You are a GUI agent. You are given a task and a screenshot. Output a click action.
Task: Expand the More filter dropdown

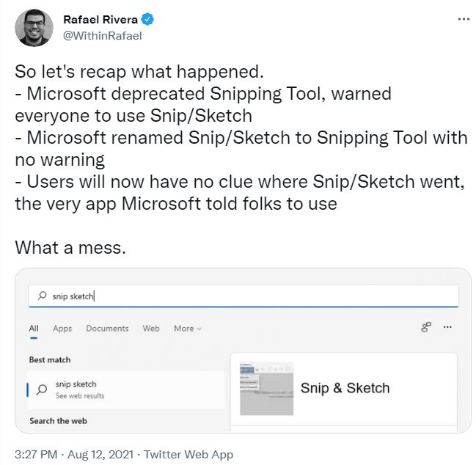188,329
